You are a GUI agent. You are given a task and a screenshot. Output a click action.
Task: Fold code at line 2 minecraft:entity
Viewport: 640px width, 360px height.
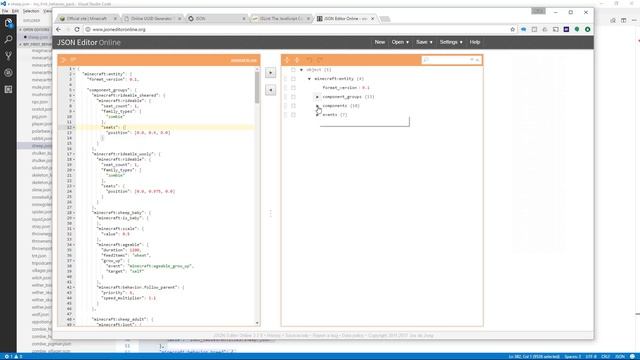click(x=74, y=74)
